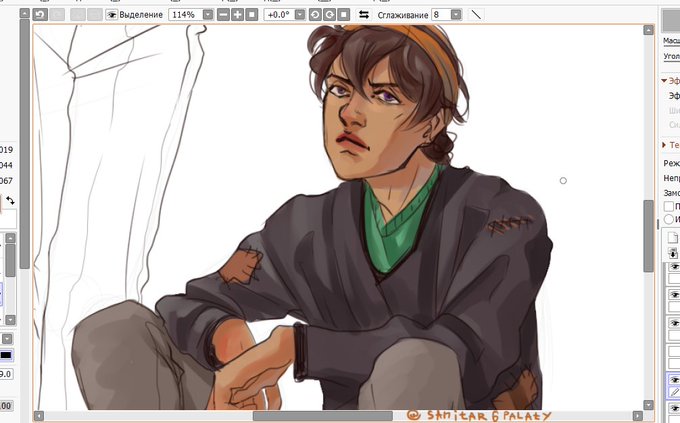
Task: Click the left panel list scroll down arrow
Action: click(x=10, y=320)
